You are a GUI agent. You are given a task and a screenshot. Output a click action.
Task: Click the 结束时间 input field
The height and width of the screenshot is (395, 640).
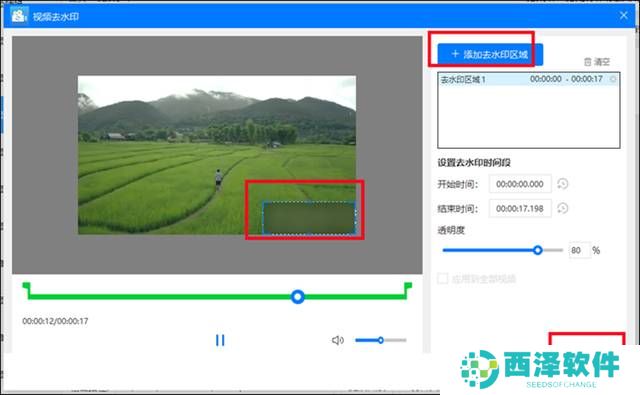520,209
